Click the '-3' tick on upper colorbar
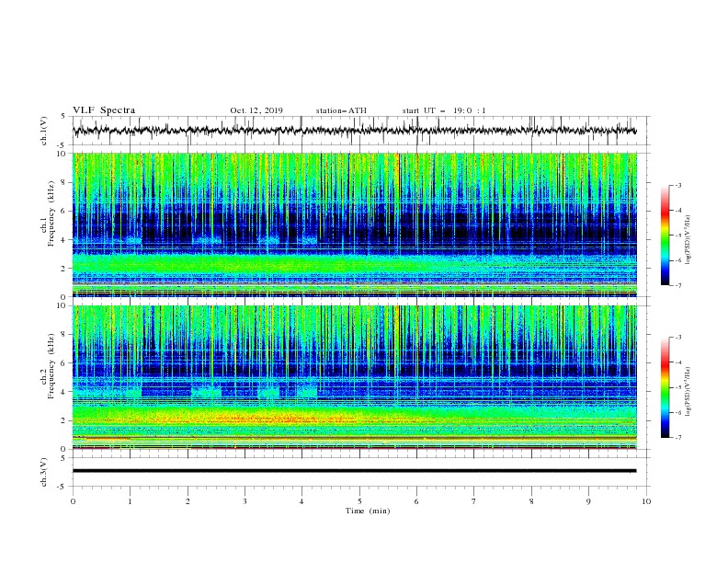This screenshot has height=563, width=728. pos(678,185)
